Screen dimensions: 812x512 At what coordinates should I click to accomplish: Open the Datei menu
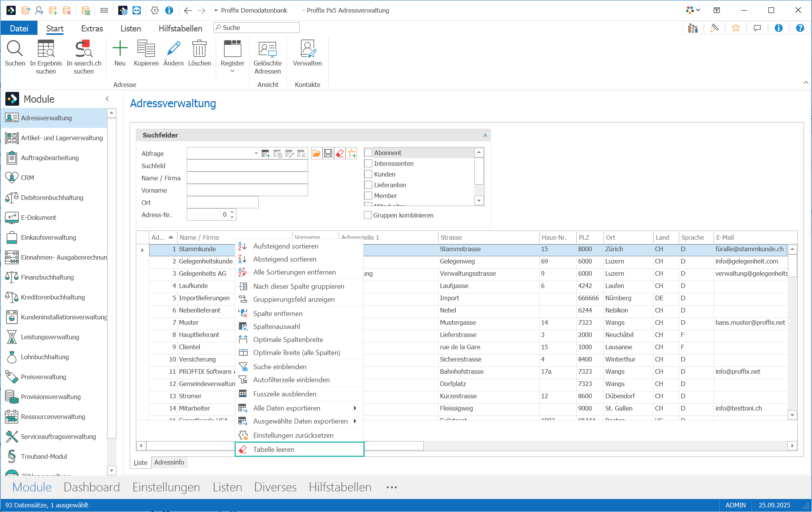19,28
